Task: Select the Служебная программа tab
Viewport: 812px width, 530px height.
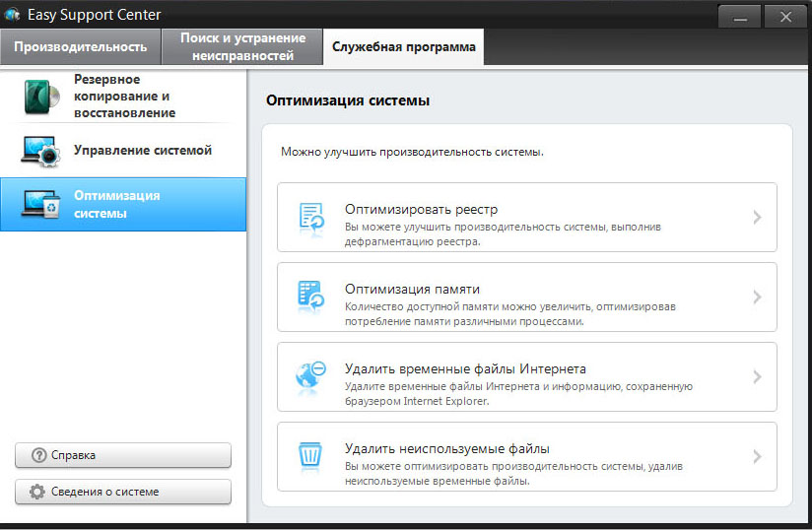Action: pos(403,46)
